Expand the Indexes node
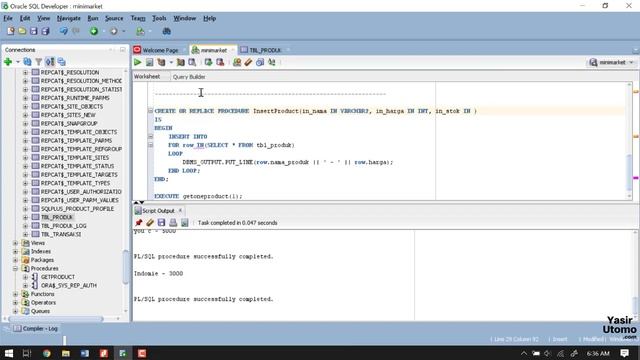The height and width of the screenshot is (360, 640). click(16, 251)
